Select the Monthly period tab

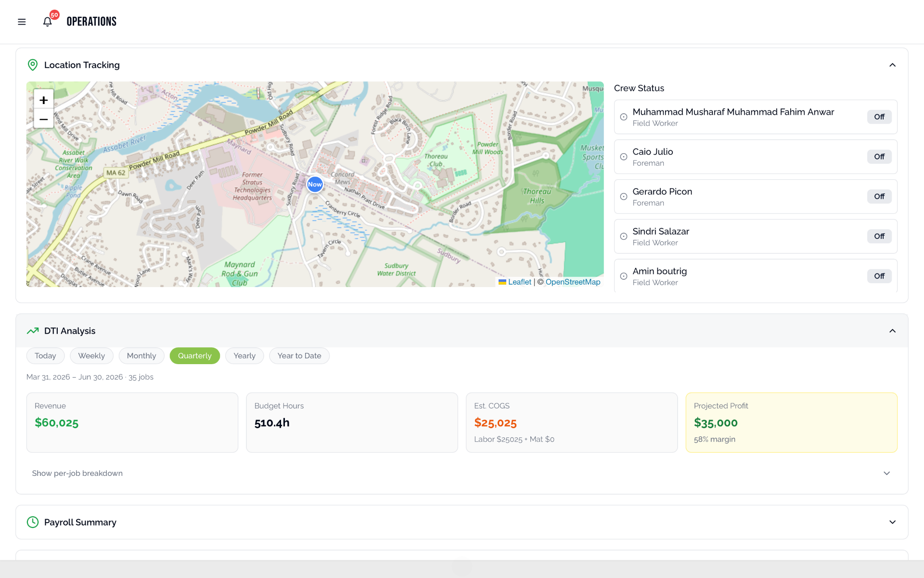pos(141,356)
